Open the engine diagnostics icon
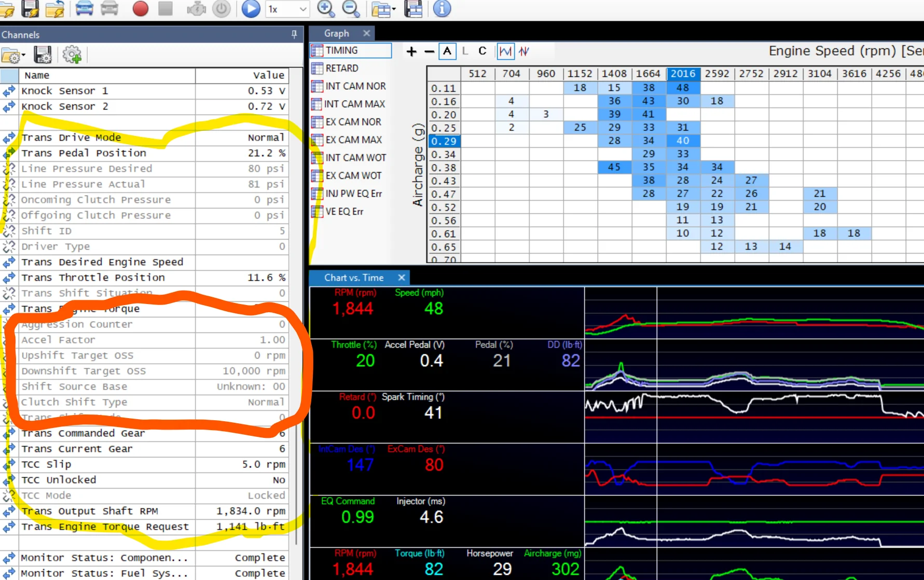924x580 pixels. [196, 9]
